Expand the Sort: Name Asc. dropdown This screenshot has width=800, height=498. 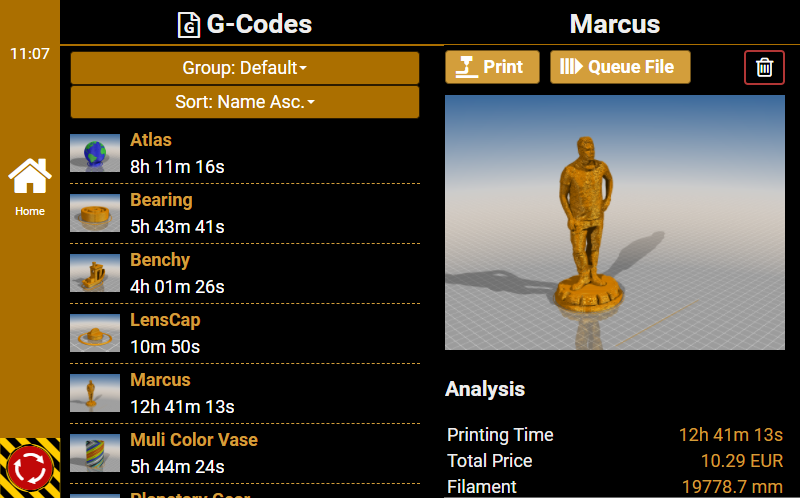[245, 102]
